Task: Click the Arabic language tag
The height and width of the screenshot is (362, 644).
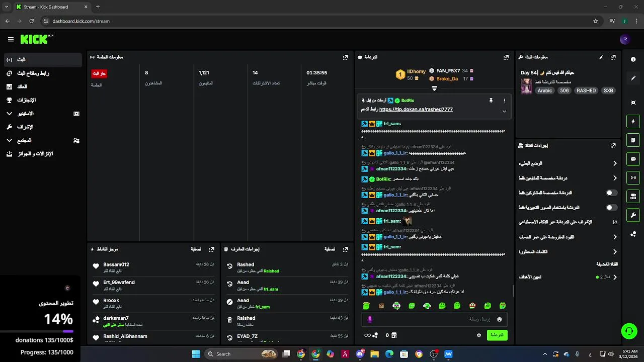Action: pyautogui.click(x=545, y=91)
